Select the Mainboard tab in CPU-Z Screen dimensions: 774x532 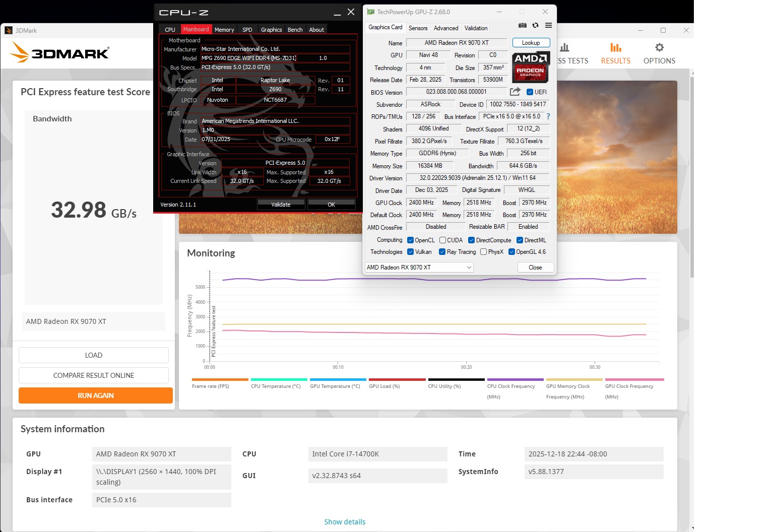(196, 29)
